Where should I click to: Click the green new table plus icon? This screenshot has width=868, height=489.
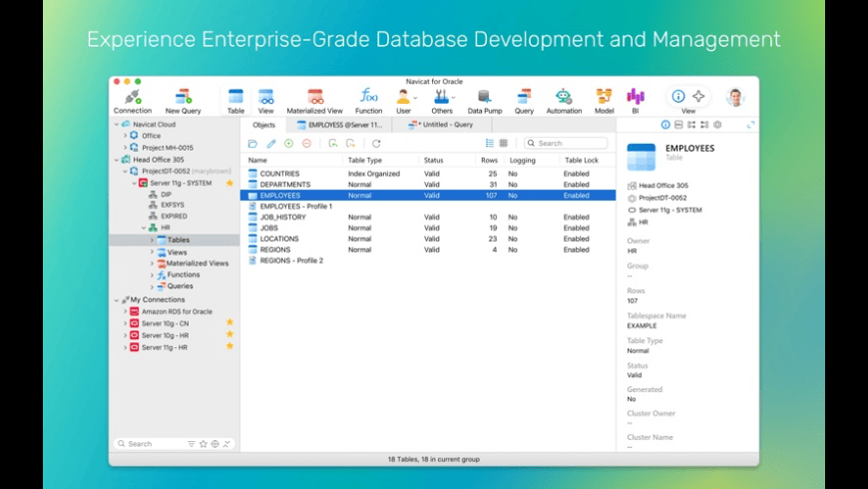[x=289, y=144]
